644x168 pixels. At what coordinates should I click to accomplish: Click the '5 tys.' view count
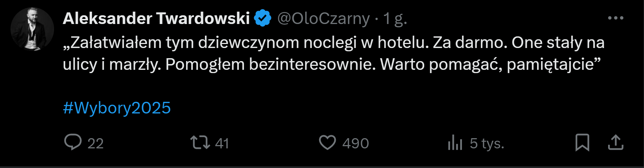pos(487,143)
